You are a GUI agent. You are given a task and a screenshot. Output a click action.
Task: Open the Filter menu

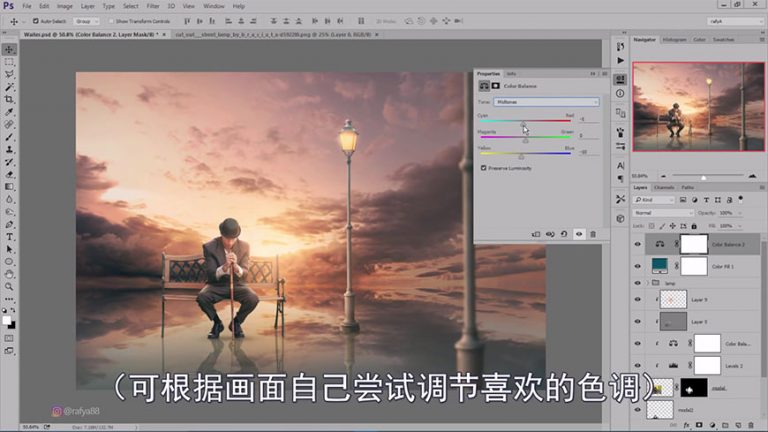pos(153,6)
